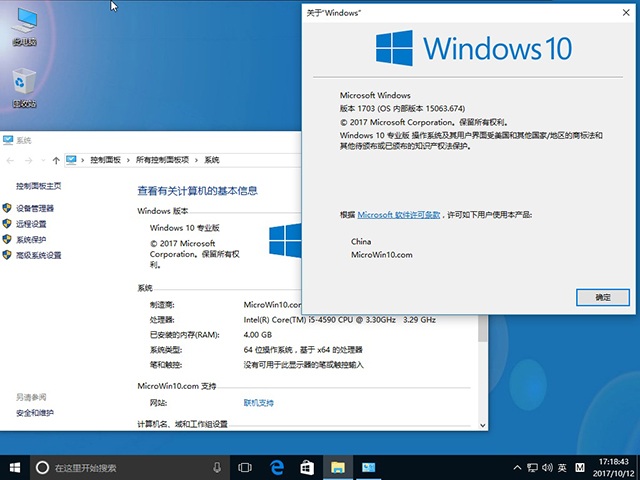
Task: Click the shield icon next to 远程设置
Action: (7, 224)
